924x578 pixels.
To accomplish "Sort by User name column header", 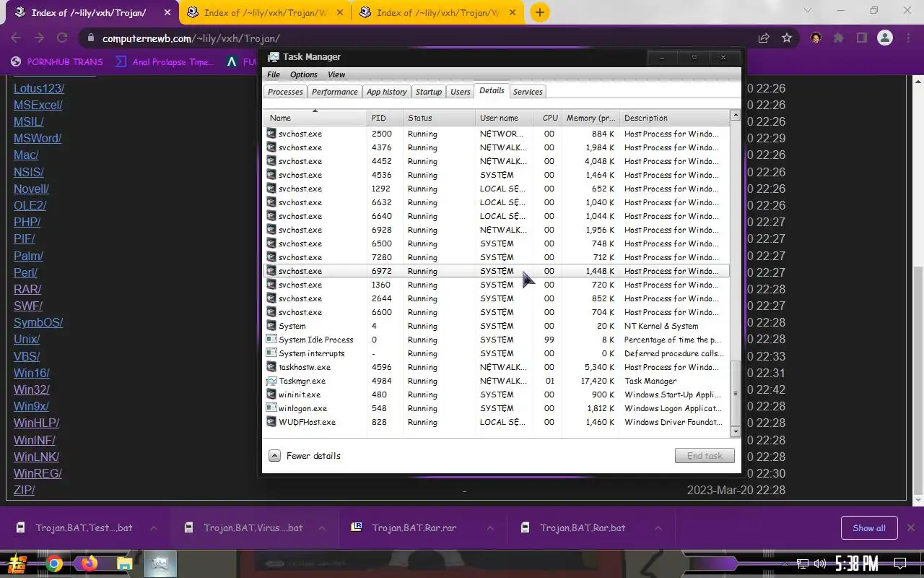I will (x=504, y=118).
